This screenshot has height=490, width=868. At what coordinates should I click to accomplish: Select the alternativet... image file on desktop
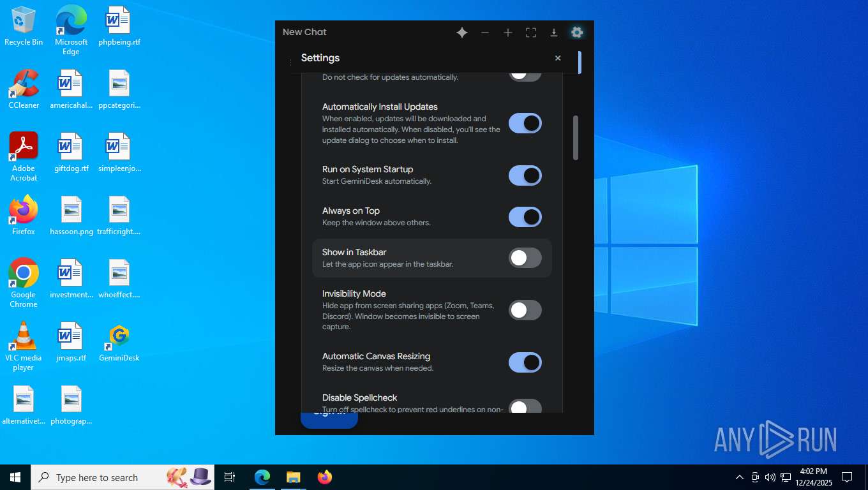pyautogui.click(x=24, y=405)
